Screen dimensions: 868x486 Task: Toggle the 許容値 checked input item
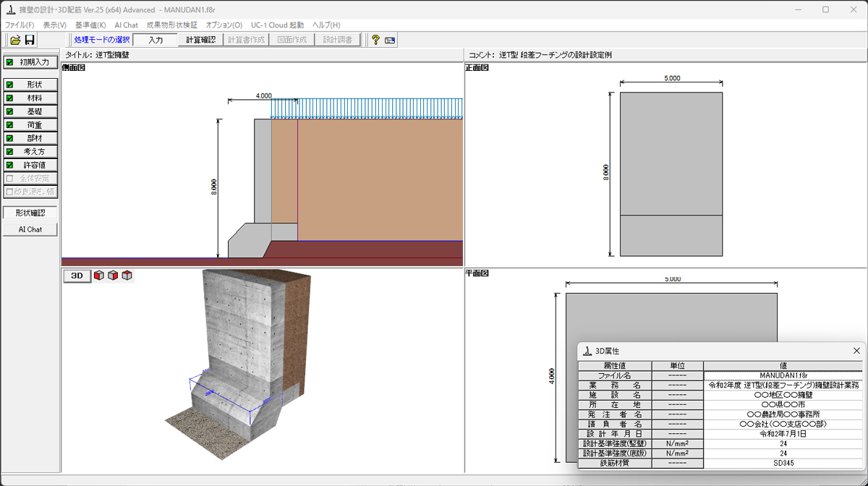(30, 166)
